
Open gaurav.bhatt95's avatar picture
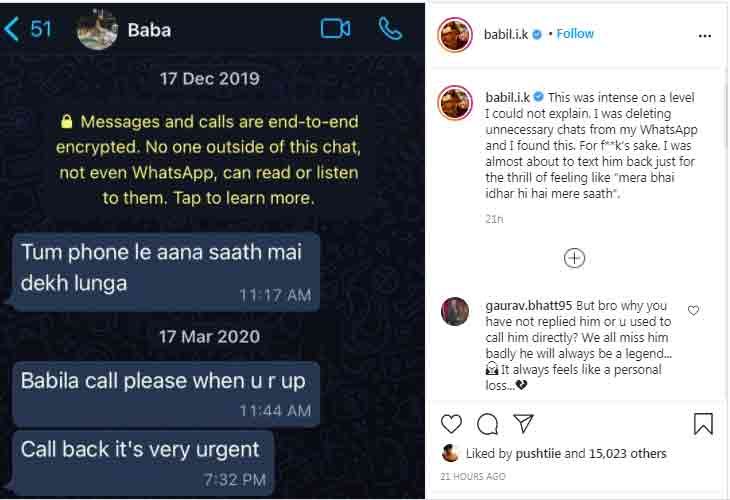click(455, 311)
